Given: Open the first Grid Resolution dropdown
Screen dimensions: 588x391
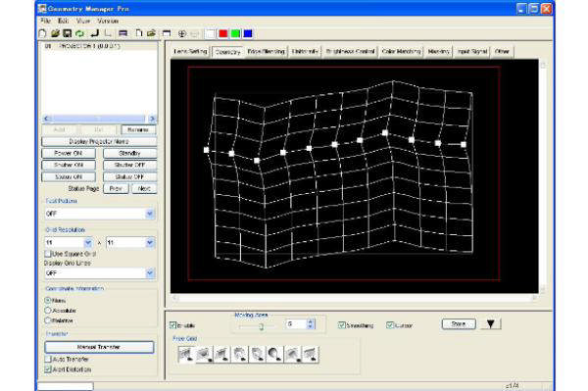Looking at the screenshot, I should tap(88, 243).
